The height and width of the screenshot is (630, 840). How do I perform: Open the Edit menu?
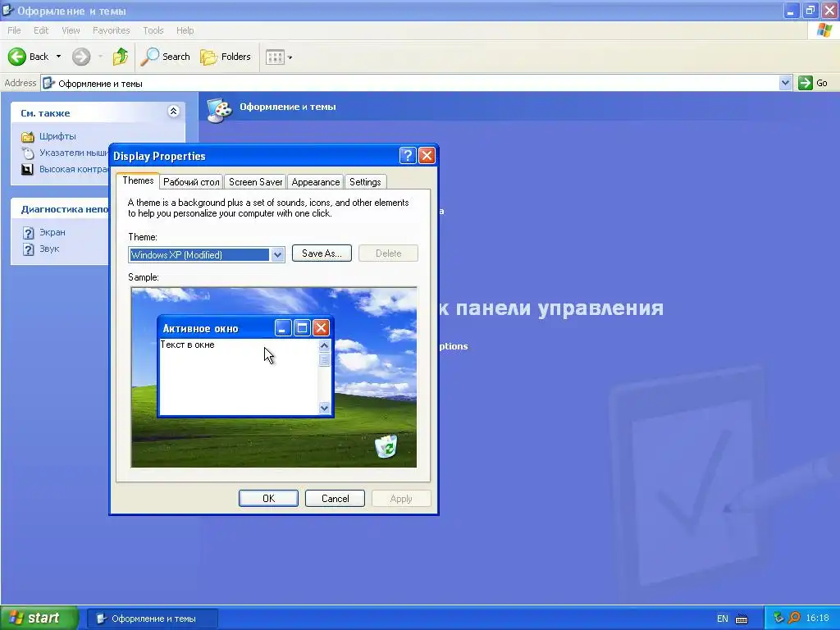(x=41, y=30)
